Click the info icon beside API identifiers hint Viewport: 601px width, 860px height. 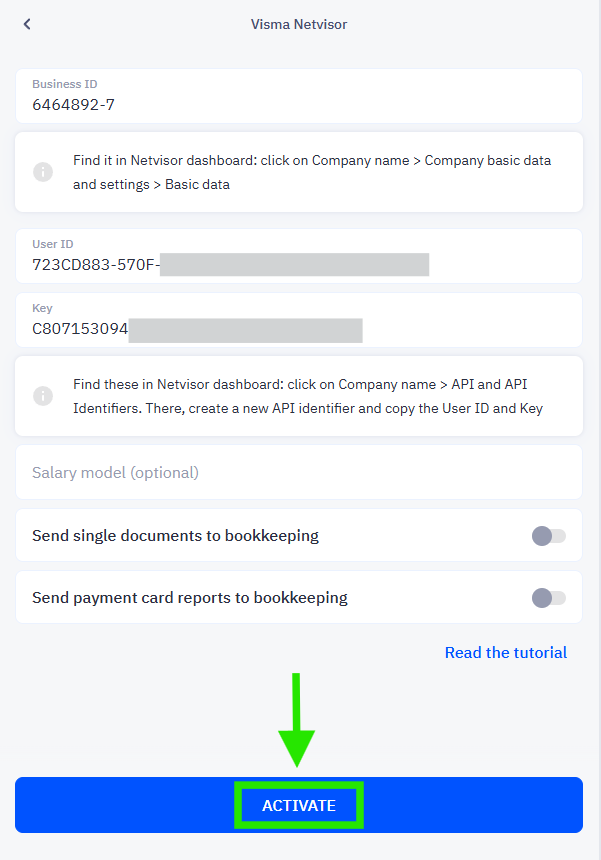point(43,395)
